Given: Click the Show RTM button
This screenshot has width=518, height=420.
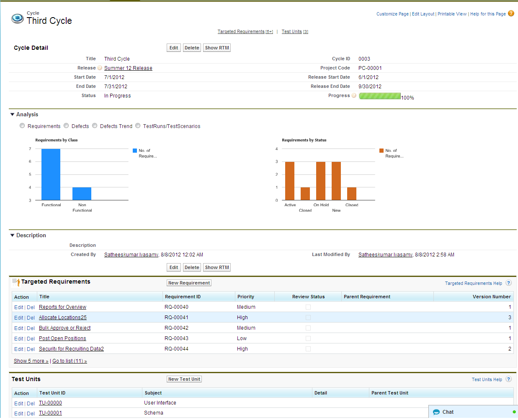Looking at the screenshot, I should [x=216, y=47].
